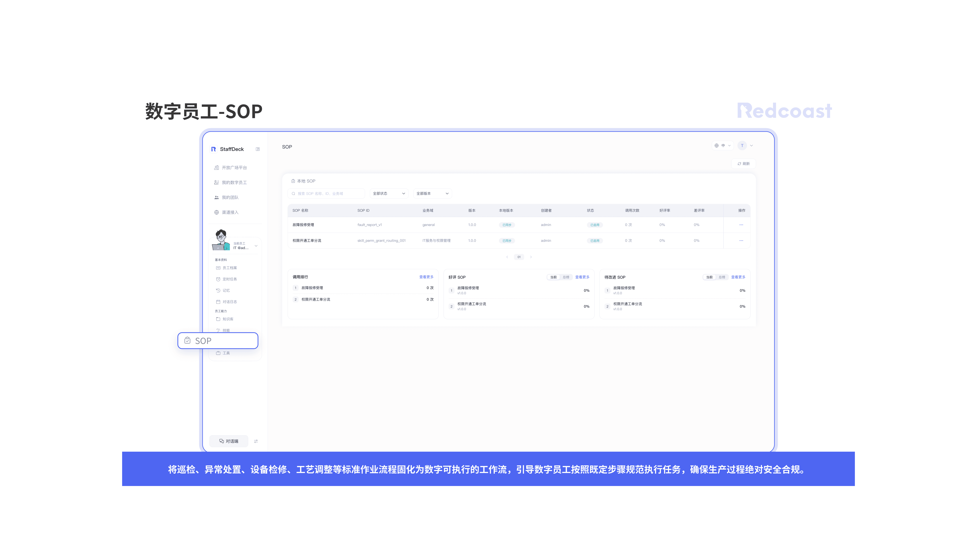Click the clipboard icon beside 本地 SOP
This screenshot has width=977, height=560.
[x=293, y=181]
